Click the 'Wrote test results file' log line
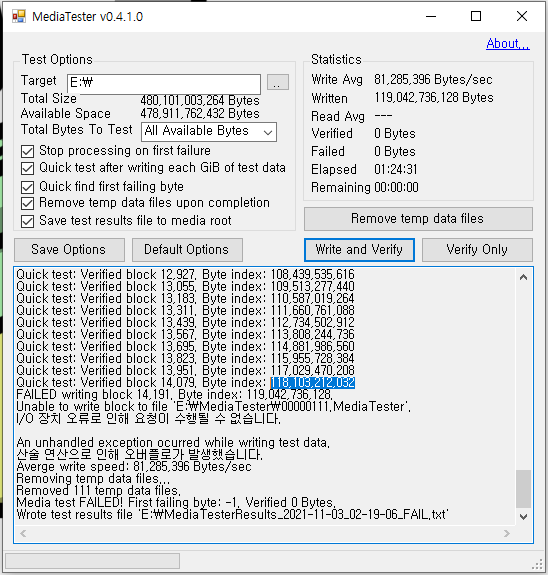 (233, 514)
